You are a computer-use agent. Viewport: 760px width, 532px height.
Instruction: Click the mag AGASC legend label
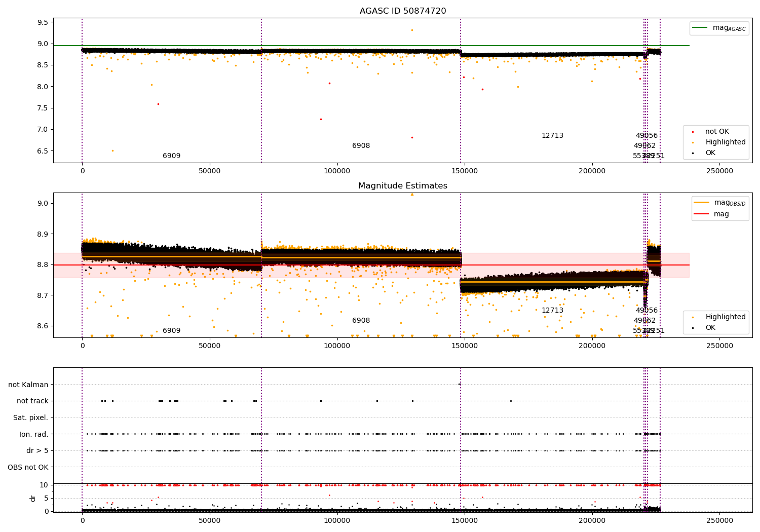[729, 28]
